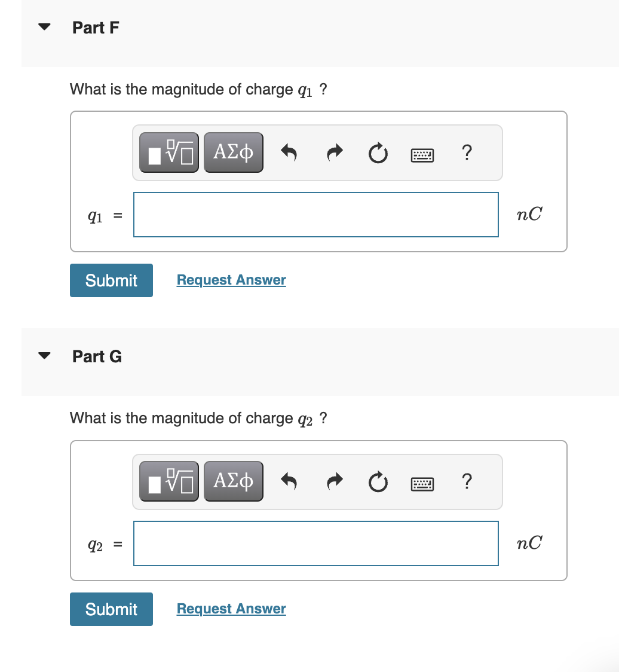Open the keyboard icon in Part G toolbar
619x672 pixels.
point(422,483)
